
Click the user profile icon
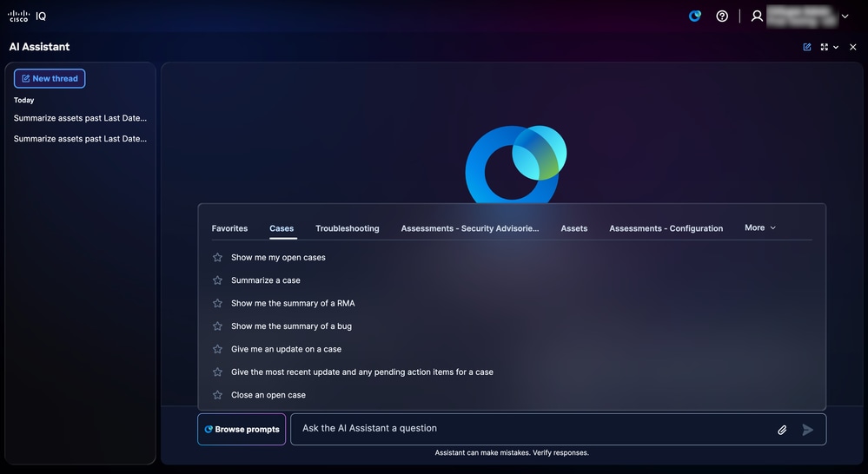(x=757, y=16)
